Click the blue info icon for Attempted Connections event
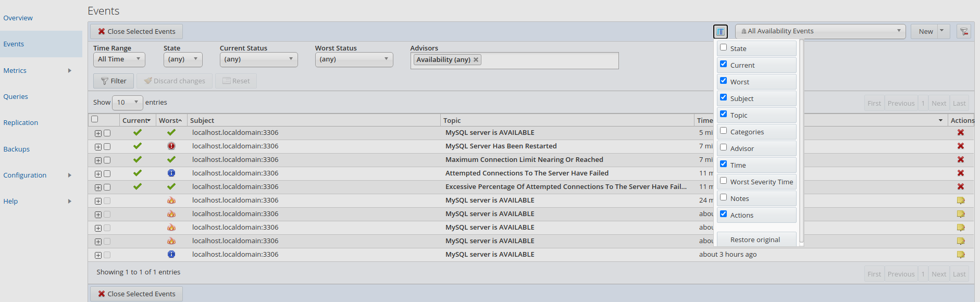980x302 pixels. [x=171, y=173]
